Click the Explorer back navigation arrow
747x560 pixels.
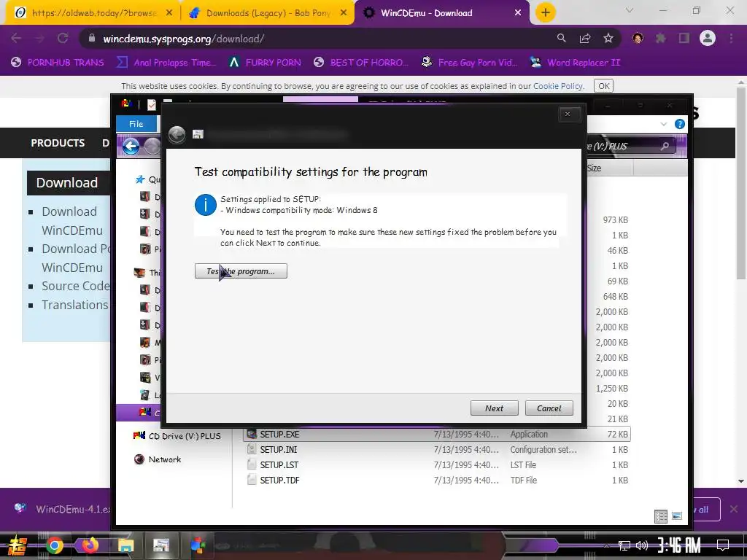[x=131, y=146]
